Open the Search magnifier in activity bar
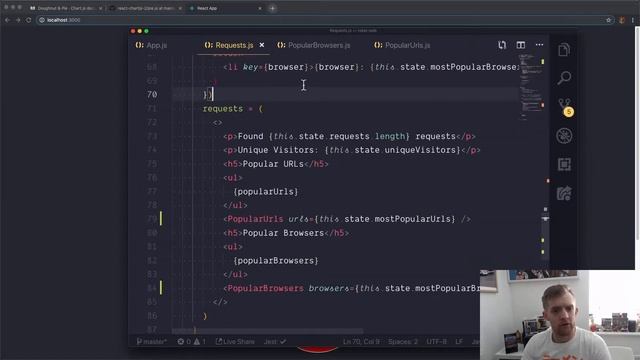Viewport: 640px width, 360px height. point(564,78)
